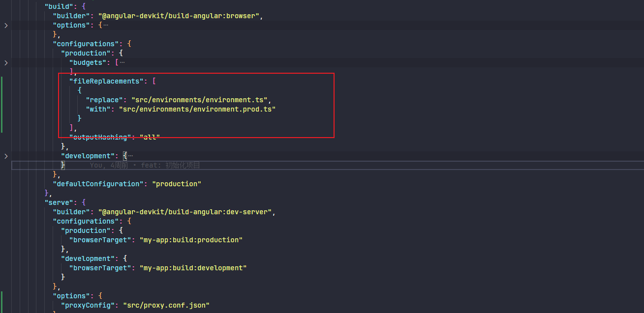Click the ellipsis after build "options": {
Image resolution: width=644 pixels, height=313 pixels.
[x=105, y=25]
